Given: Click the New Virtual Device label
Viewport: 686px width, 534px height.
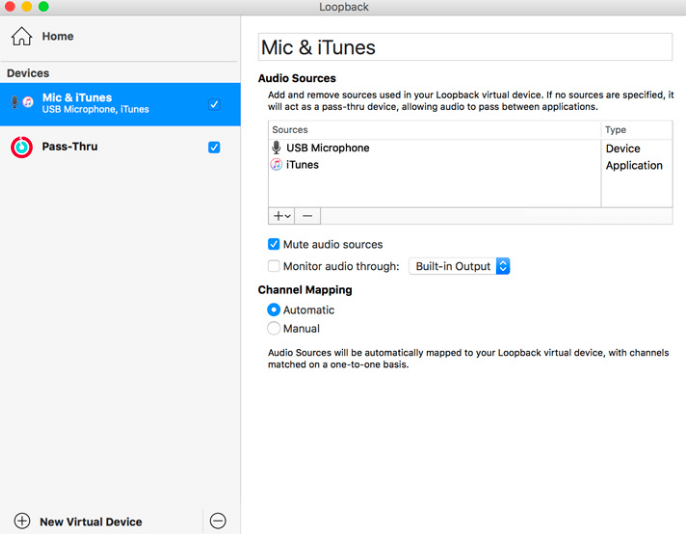Looking at the screenshot, I should tap(90, 522).
